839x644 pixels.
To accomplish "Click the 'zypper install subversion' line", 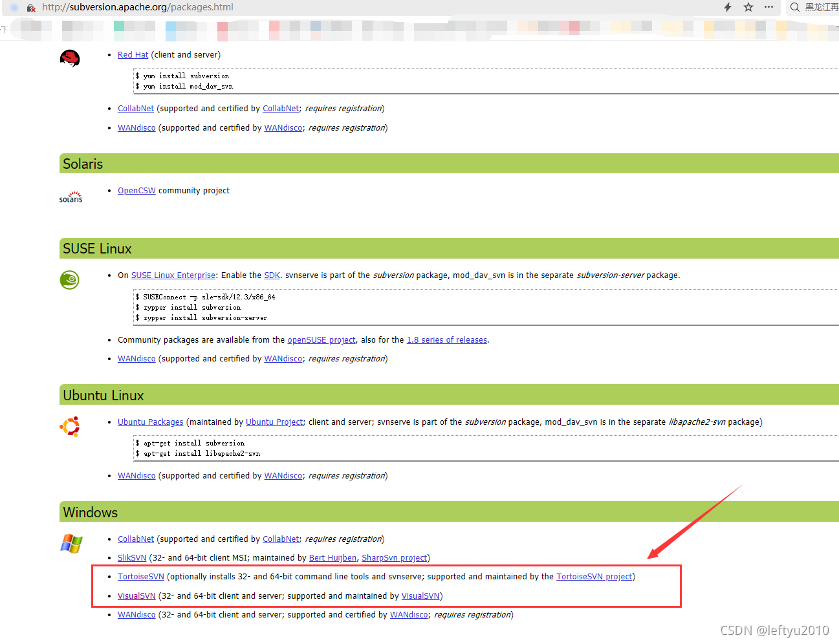I will (x=188, y=308).
